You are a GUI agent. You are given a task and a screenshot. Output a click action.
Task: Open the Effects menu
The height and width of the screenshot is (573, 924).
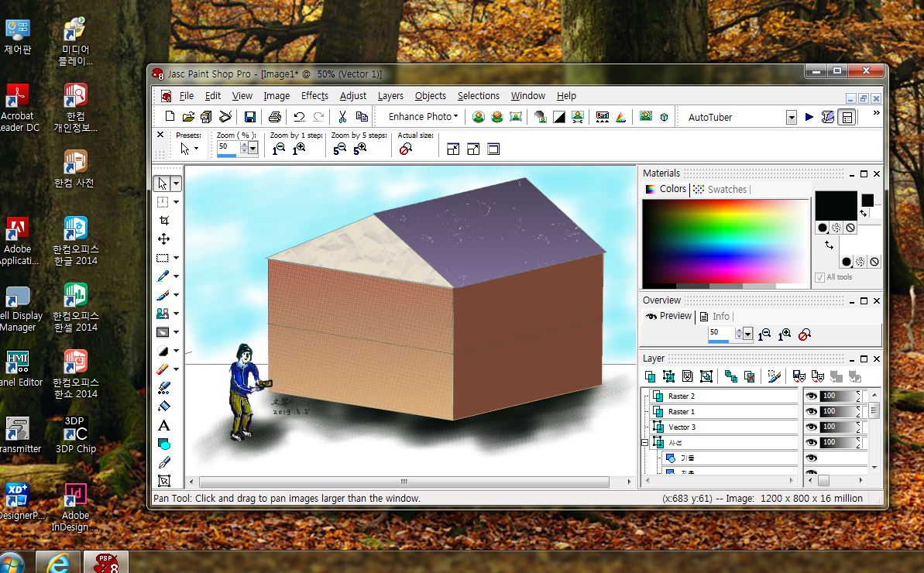click(314, 96)
